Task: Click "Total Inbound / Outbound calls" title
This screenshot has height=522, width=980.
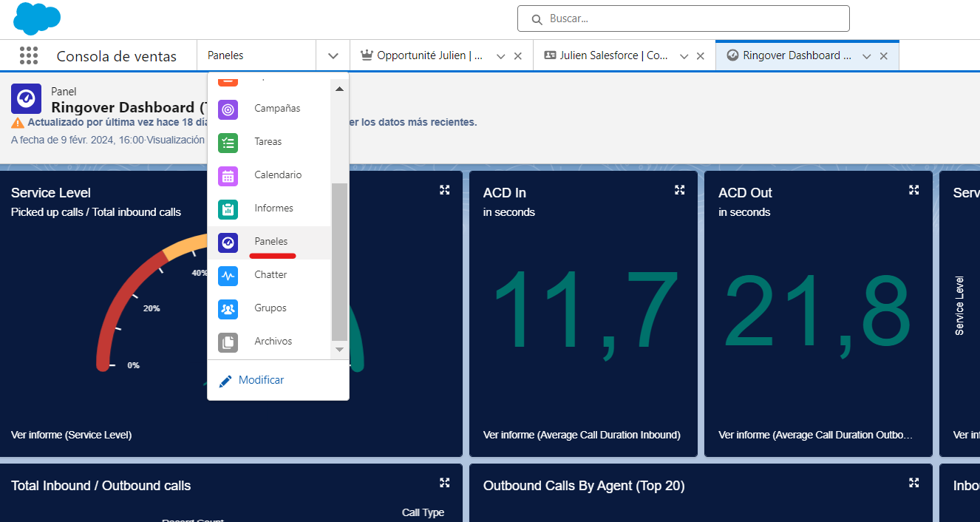Action: coord(101,486)
